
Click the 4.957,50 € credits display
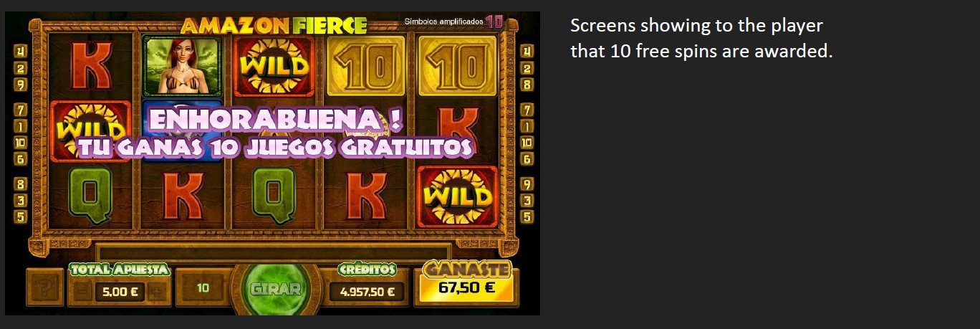pyautogui.click(x=367, y=292)
